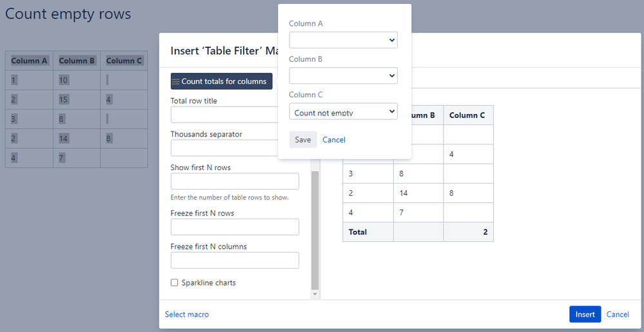
Task: Select the Freeze first N rows input
Action: coord(235,227)
